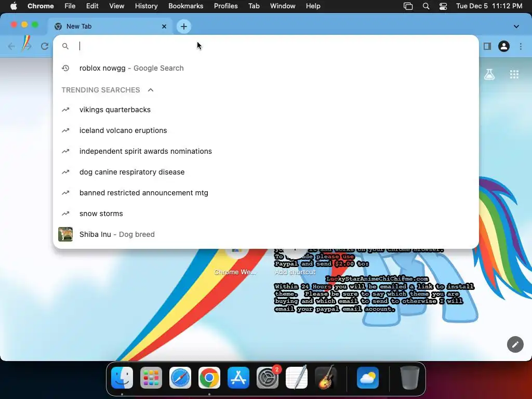Open the Google apps grid
This screenshot has width=532, height=399.
(x=514, y=74)
